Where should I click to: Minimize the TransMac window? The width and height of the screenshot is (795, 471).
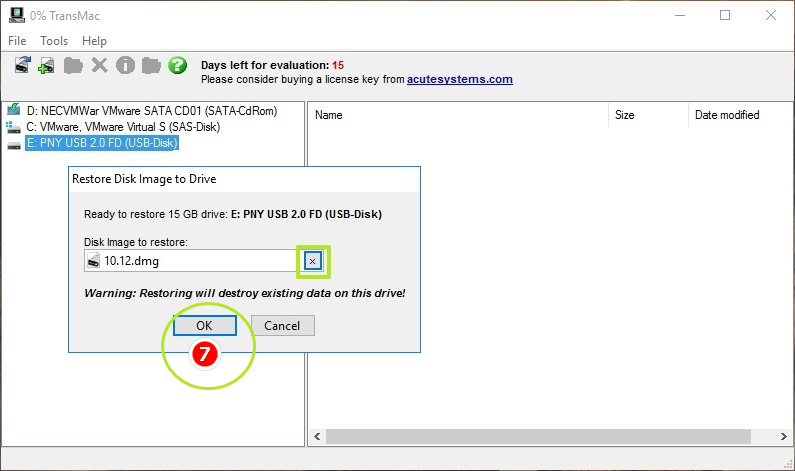tap(680, 15)
